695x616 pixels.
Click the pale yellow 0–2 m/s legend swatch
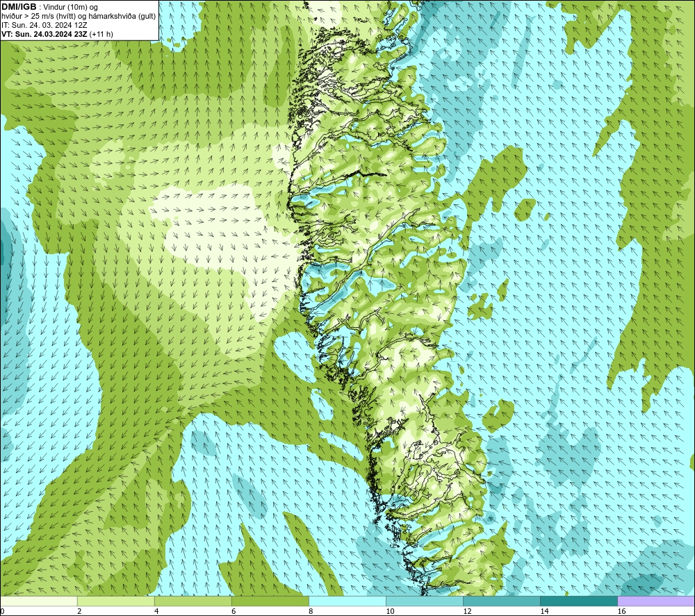point(39,601)
